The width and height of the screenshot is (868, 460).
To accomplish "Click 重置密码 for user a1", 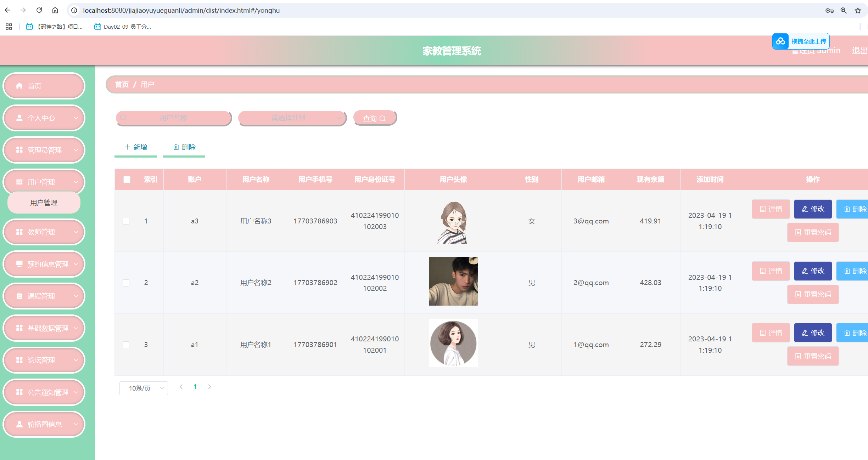I will tap(813, 356).
